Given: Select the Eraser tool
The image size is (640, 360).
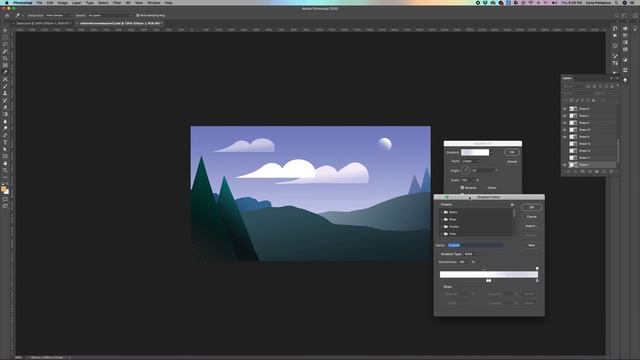Looking at the screenshot, I should tap(5, 107).
